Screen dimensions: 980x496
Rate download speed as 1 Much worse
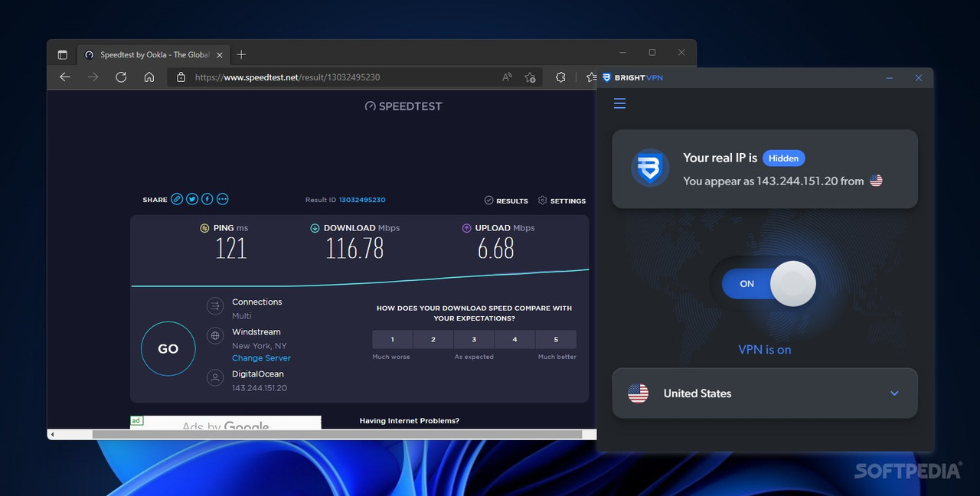392,340
